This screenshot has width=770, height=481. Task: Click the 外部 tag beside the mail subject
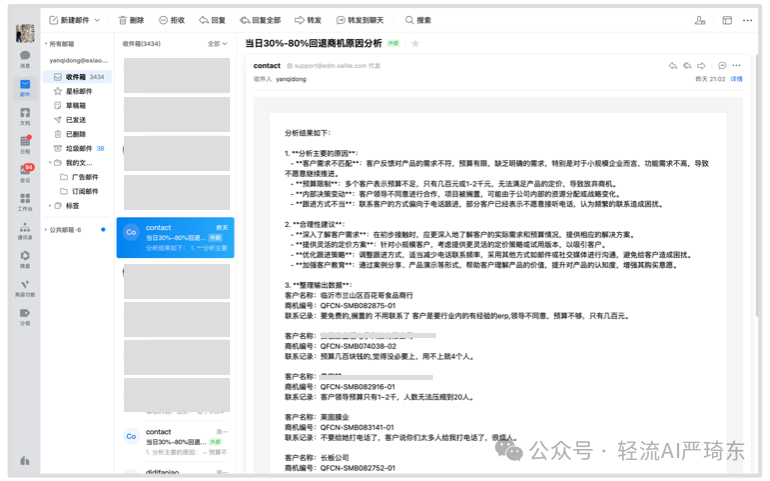[x=393, y=44]
